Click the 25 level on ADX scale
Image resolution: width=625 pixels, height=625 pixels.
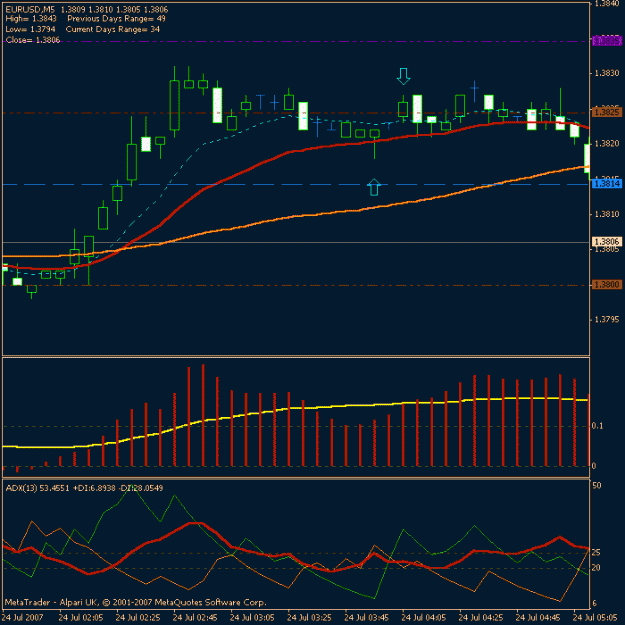tap(596, 553)
